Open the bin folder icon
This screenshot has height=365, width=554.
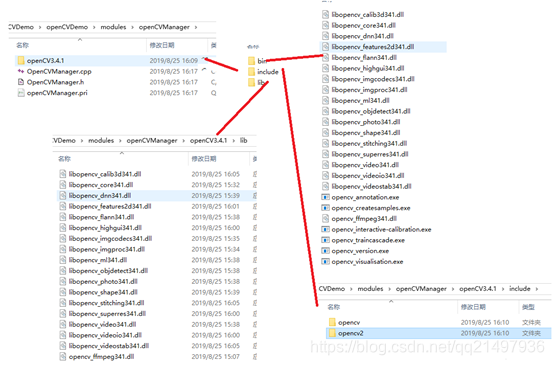click(x=251, y=61)
